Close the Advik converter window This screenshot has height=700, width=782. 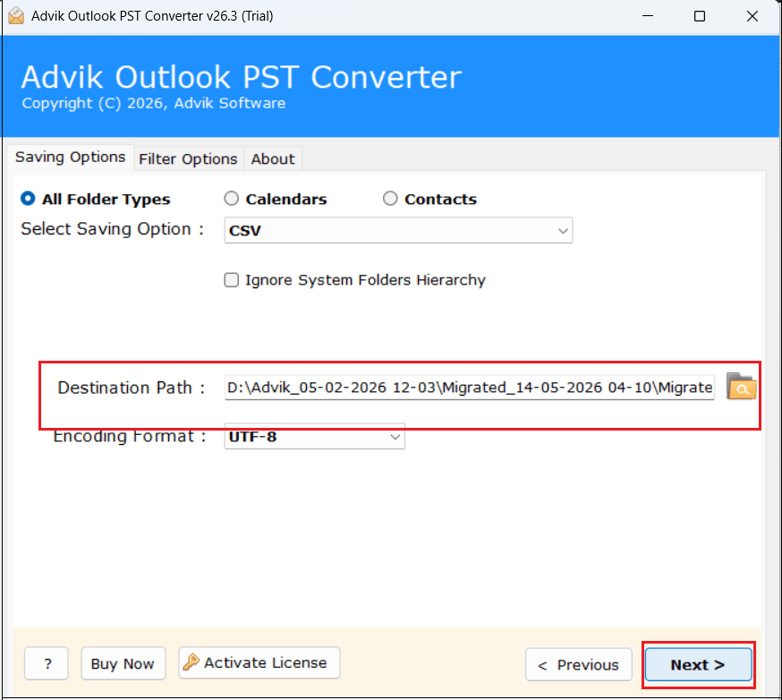pyautogui.click(x=752, y=16)
